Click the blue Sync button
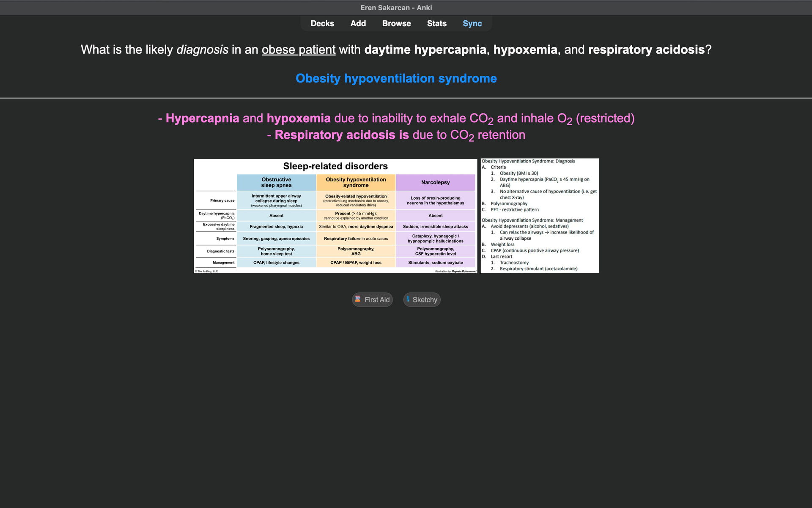 click(x=472, y=24)
